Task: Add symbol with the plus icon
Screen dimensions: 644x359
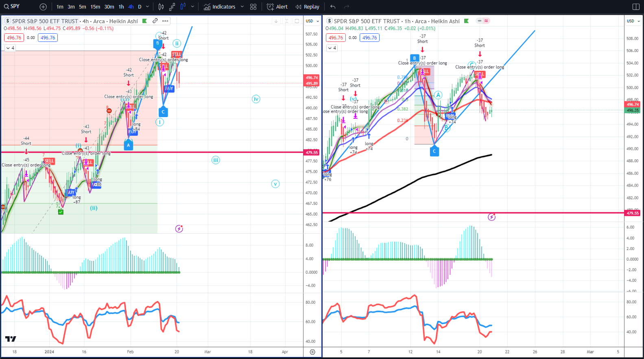Action: click(43, 7)
